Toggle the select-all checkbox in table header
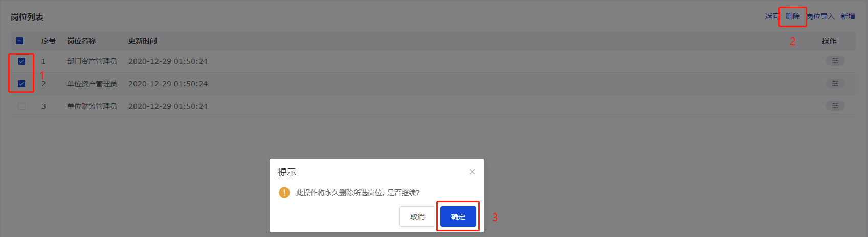 (19, 41)
